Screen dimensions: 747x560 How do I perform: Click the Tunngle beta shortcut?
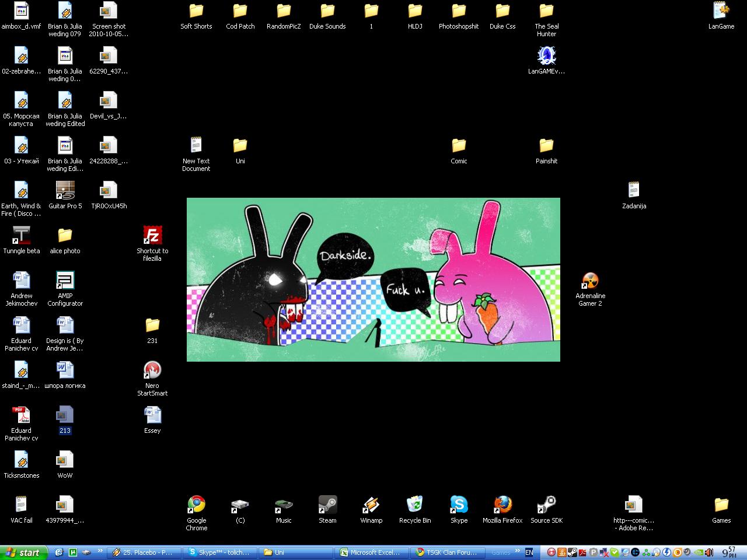tap(21, 236)
